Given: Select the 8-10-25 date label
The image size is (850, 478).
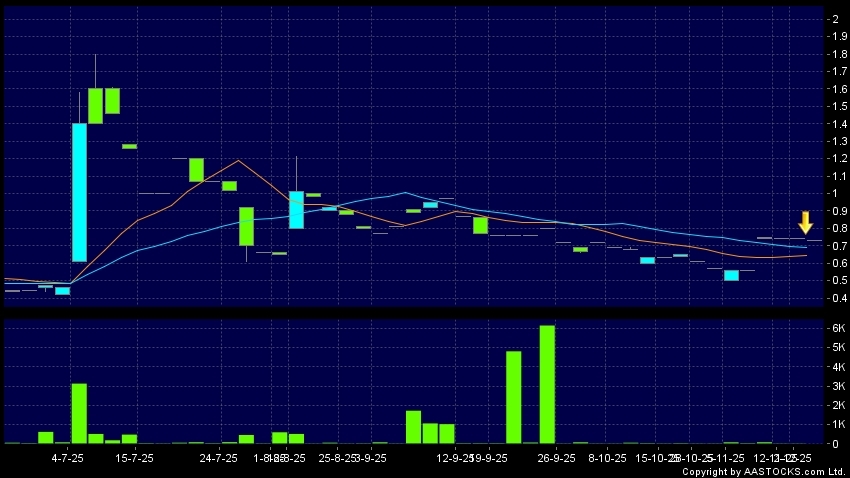Looking at the screenshot, I should [607, 458].
